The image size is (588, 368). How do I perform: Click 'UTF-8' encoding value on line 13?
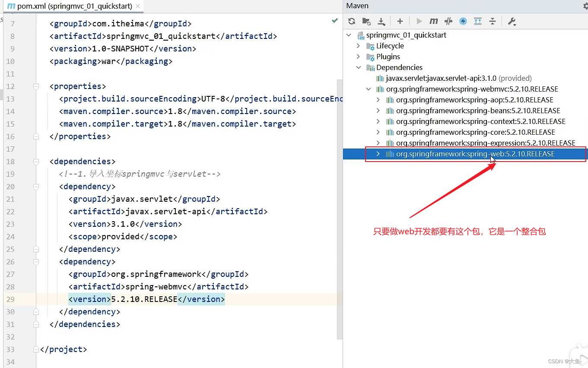click(x=213, y=99)
